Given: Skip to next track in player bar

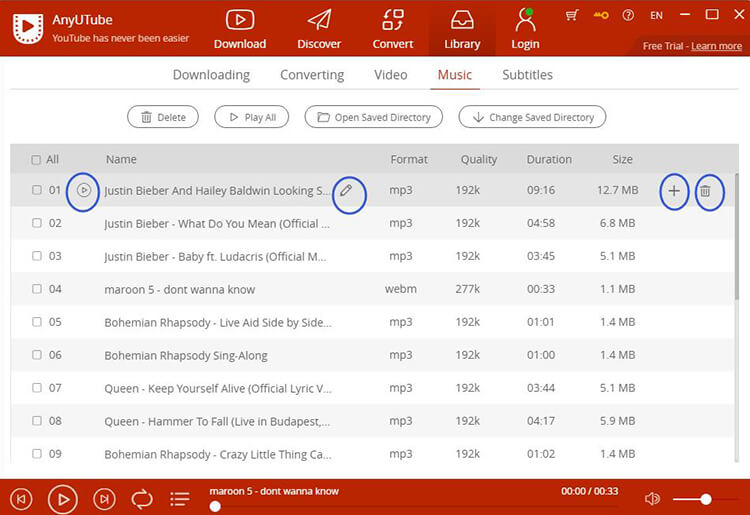Looking at the screenshot, I should pyautogui.click(x=104, y=499).
